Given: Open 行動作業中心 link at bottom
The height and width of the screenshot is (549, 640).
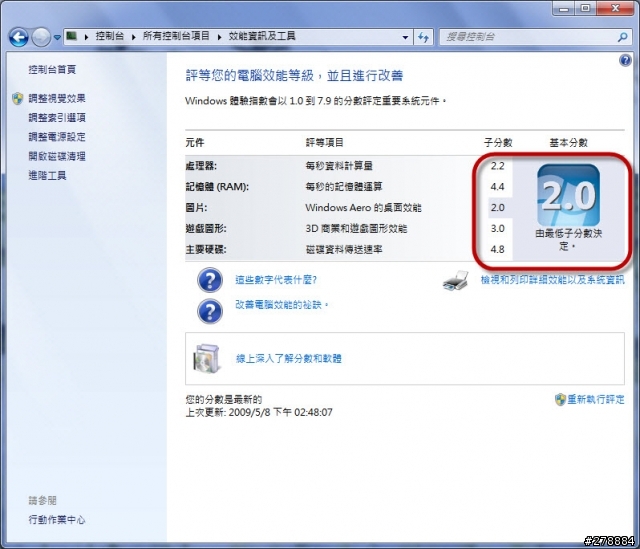Looking at the screenshot, I should click(57, 520).
